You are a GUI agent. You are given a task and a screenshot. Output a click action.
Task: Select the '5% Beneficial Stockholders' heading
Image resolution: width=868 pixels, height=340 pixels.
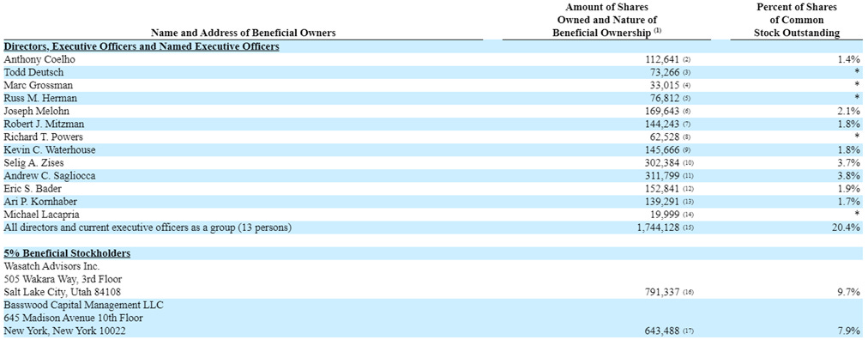point(67,253)
